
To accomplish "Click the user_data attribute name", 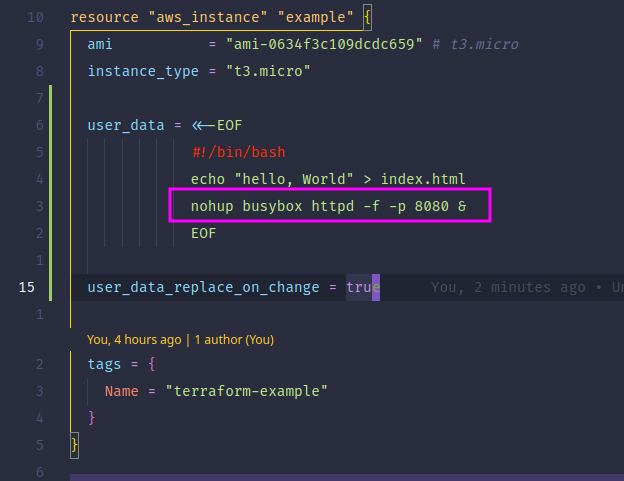I will click(x=126, y=125).
